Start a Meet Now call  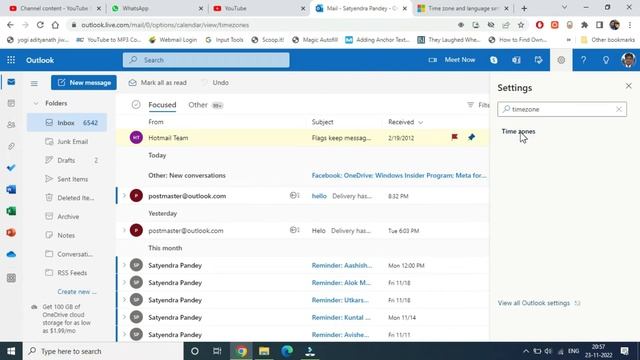pyautogui.click(x=452, y=60)
